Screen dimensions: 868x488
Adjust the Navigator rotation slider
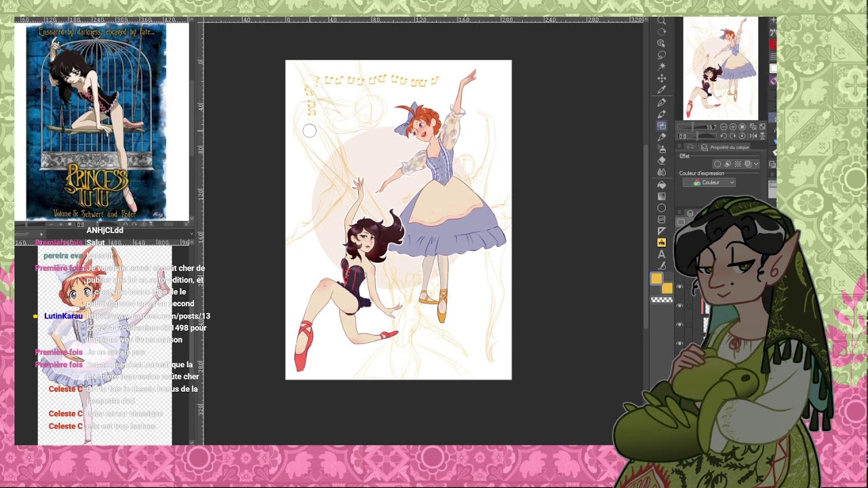tap(696, 136)
